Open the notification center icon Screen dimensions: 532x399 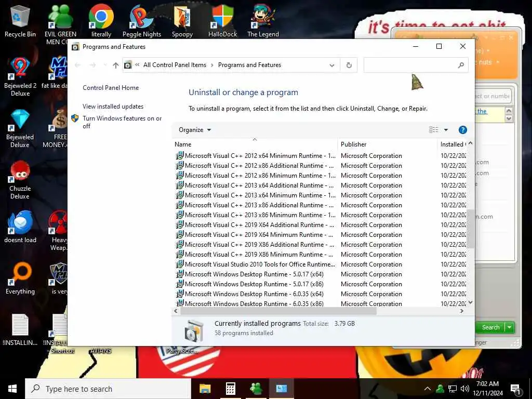tap(516, 390)
